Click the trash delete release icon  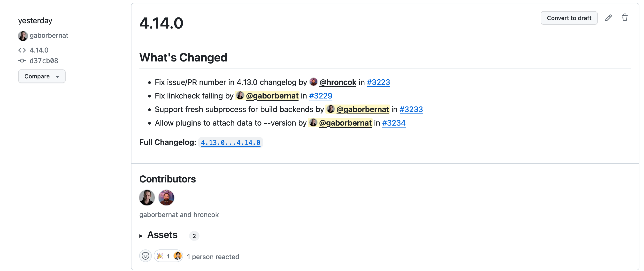(624, 18)
